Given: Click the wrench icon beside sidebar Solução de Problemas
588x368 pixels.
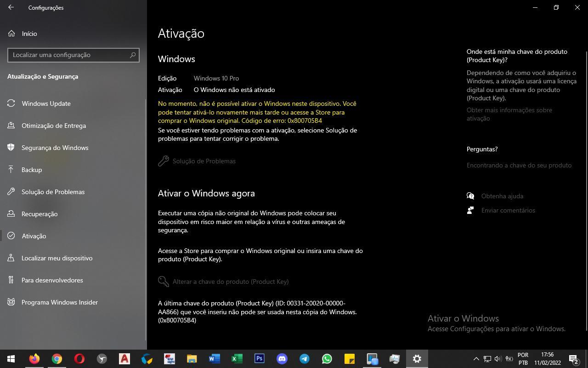Looking at the screenshot, I should tap(11, 192).
